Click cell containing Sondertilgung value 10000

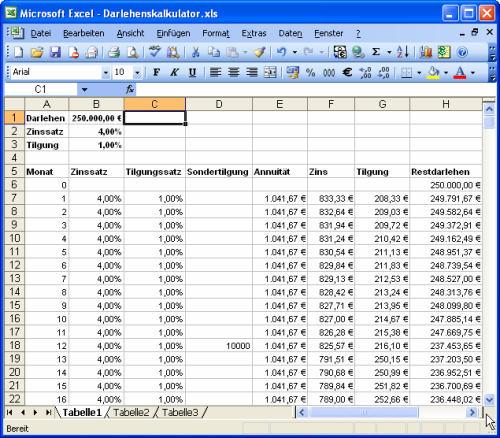tap(219, 346)
